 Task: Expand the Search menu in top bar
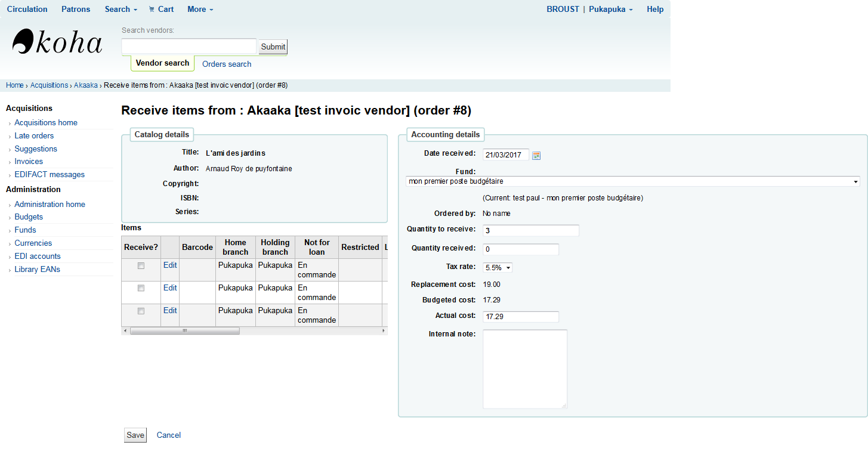point(121,9)
